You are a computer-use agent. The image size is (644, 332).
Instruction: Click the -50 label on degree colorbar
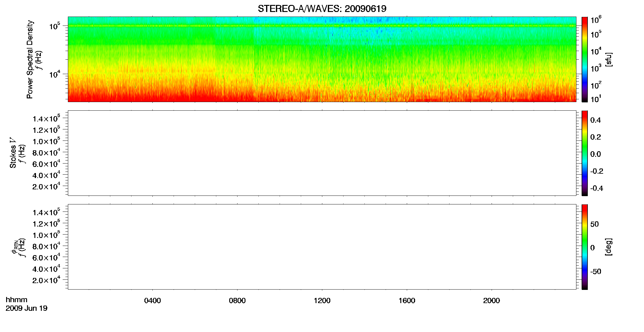click(596, 271)
